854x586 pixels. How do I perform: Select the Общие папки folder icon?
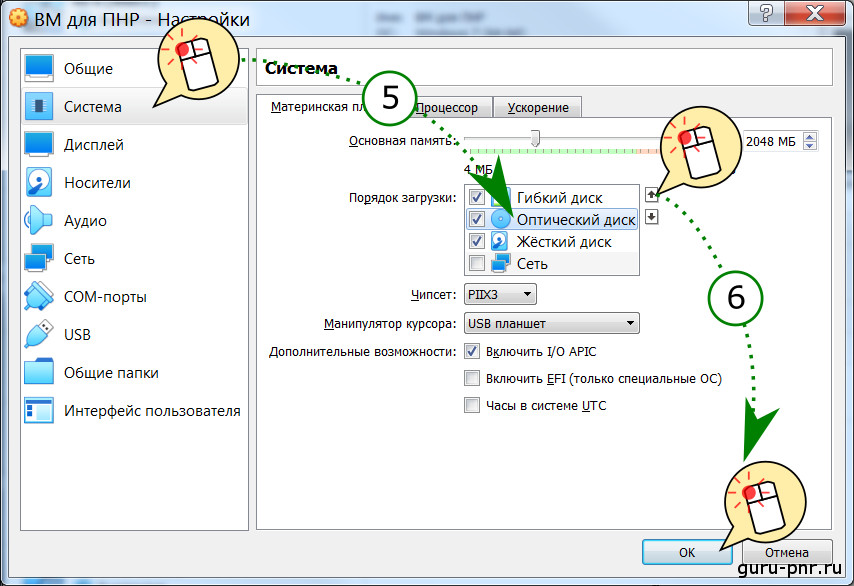pos(39,372)
